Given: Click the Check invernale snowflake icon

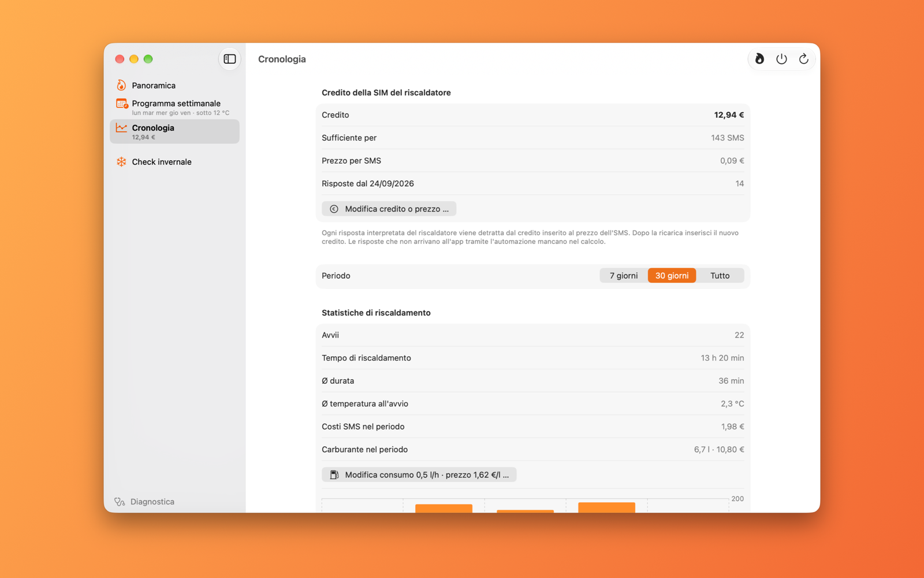Looking at the screenshot, I should coord(121,162).
